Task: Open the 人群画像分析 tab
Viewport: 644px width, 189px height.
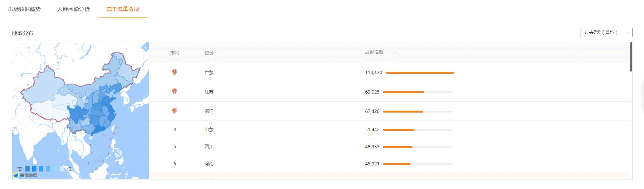Action: [x=73, y=9]
